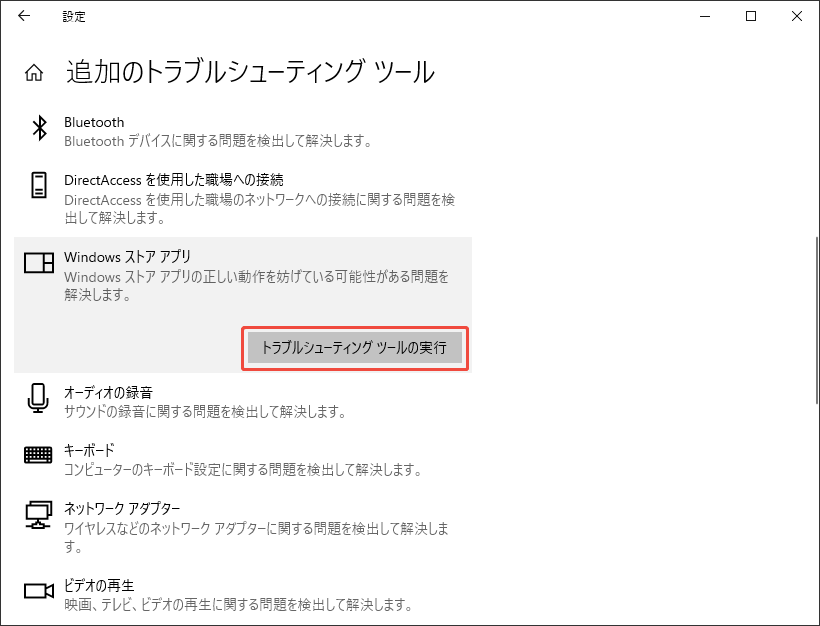Click the 映画、テレビ、ビデオの再生 description
Image resolution: width=820 pixels, height=626 pixels.
coord(238,605)
